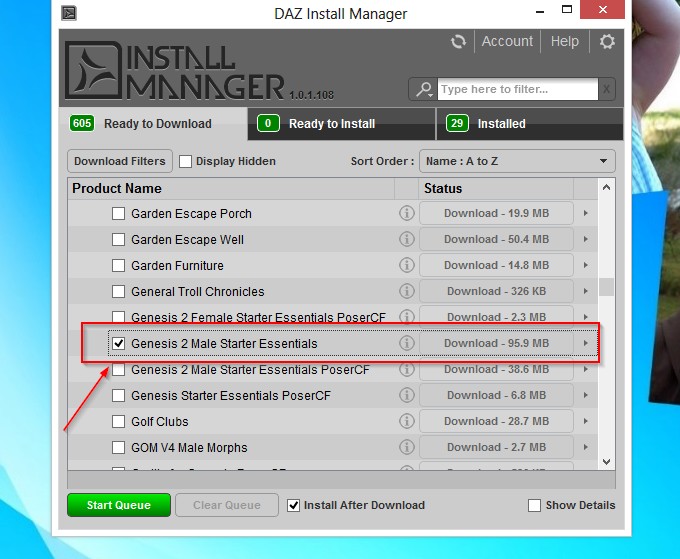The image size is (680, 559).
Task: Expand options arrow for Golf Clubs
Action: (585, 421)
